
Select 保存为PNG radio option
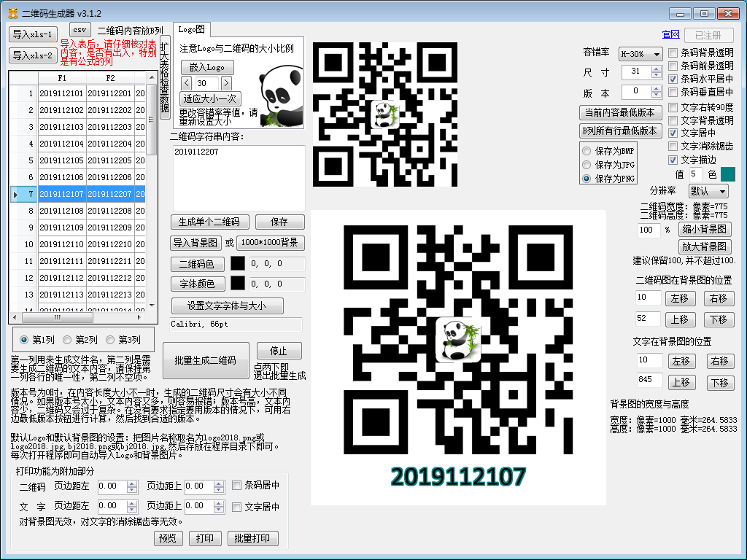point(587,179)
